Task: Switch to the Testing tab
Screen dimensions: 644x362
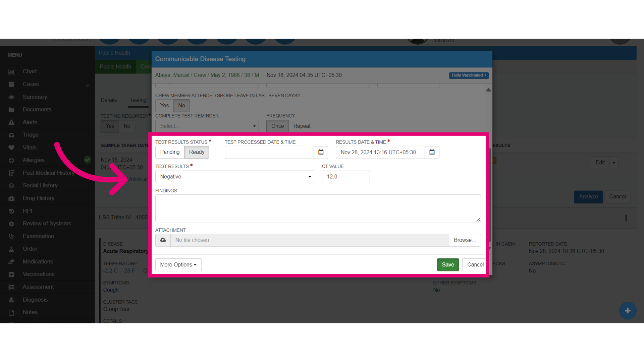Action: pos(138,100)
